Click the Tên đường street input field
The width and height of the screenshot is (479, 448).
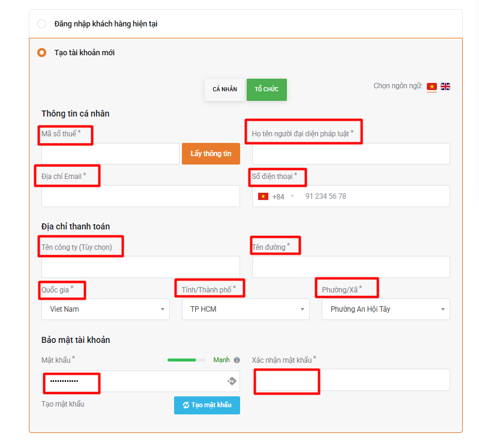[351, 267]
